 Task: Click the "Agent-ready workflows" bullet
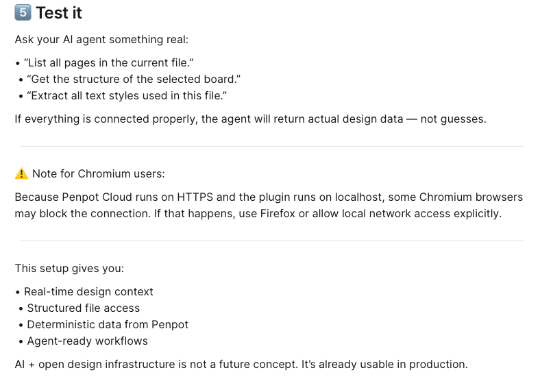(87, 341)
